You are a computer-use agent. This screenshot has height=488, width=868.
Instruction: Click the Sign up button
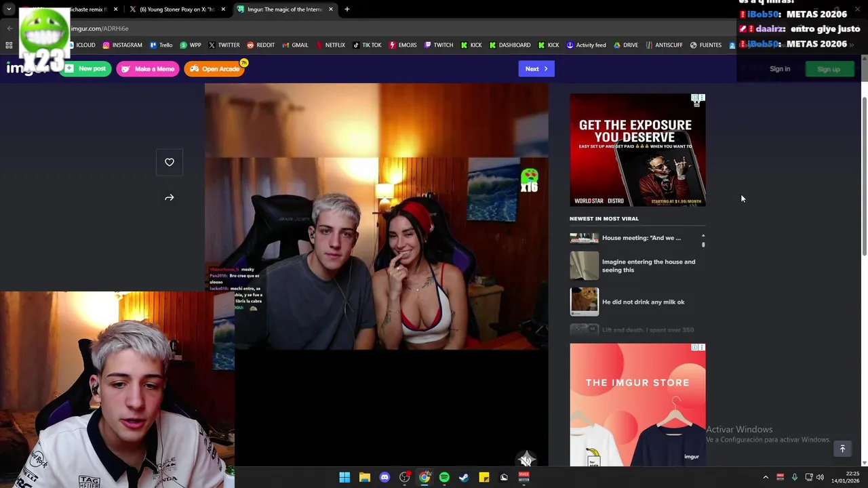click(829, 69)
